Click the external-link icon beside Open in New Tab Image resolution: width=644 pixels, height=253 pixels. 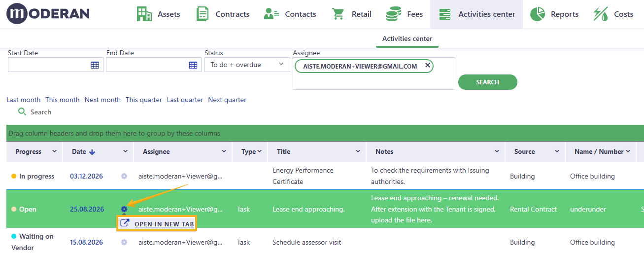tap(125, 223)
